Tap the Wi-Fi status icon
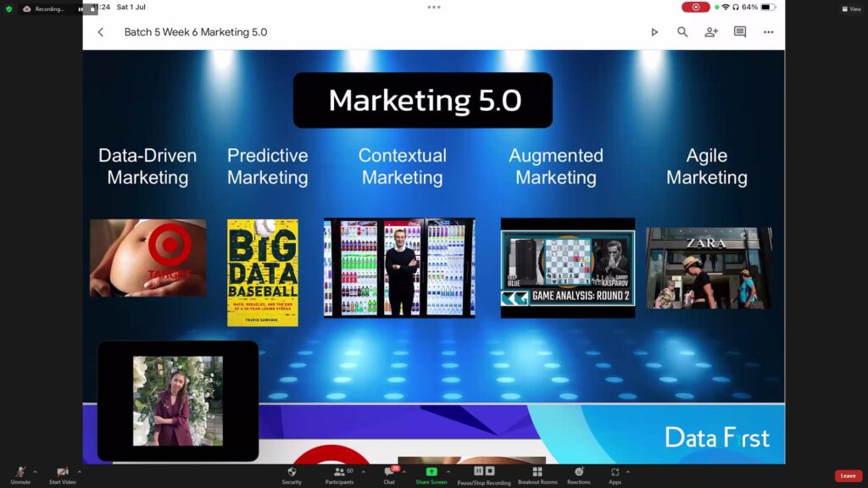This screenshot has width=868, height=488. click(x=726, y=7)
